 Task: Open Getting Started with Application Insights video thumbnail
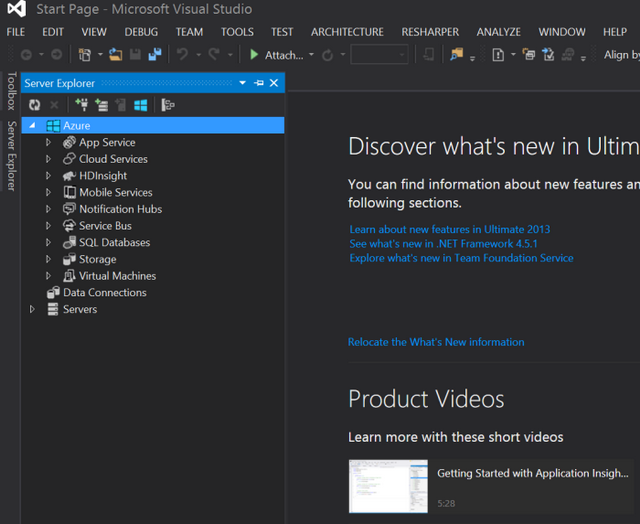click(x=388, y=486)
